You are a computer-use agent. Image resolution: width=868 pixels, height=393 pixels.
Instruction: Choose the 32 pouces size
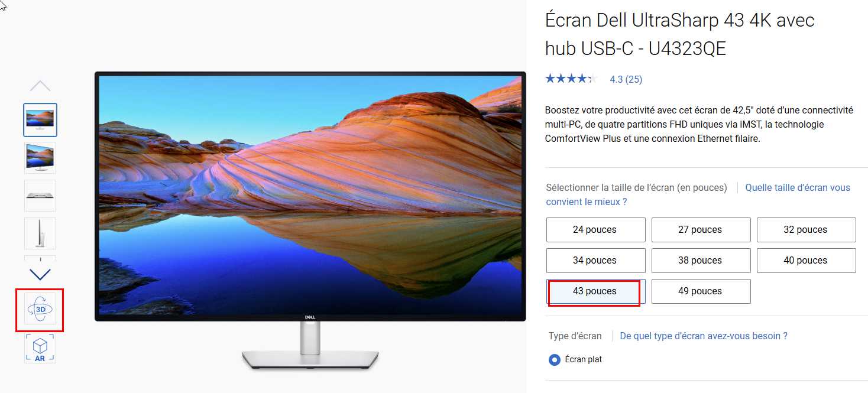coord(806,230)
